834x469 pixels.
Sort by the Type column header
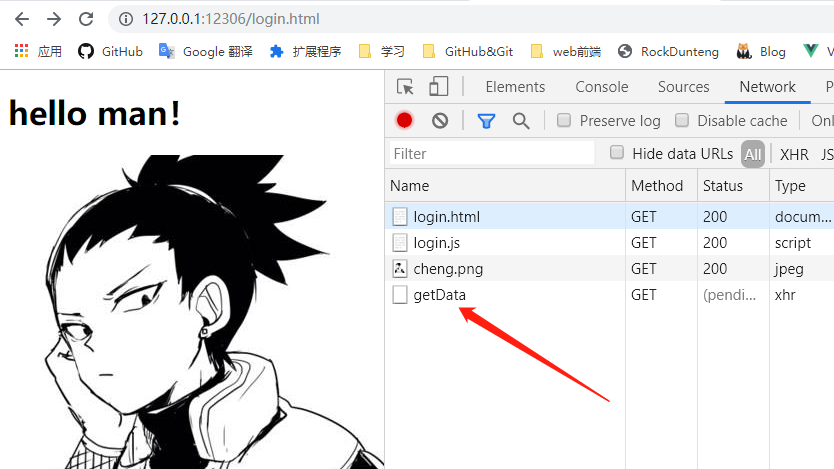click(x=802, y=186)
